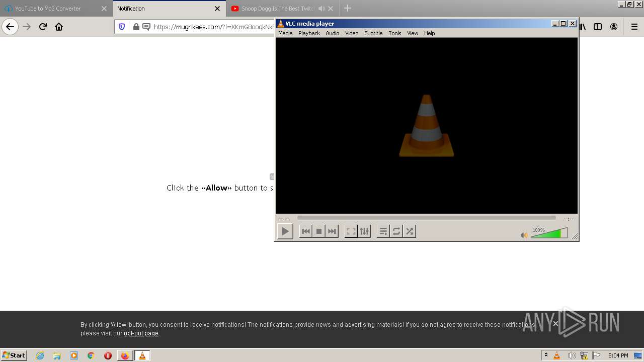Mute the Snoop Dogg tab audio
The height and width of the screenshot is (362, 644).
(x=321, y=9)
